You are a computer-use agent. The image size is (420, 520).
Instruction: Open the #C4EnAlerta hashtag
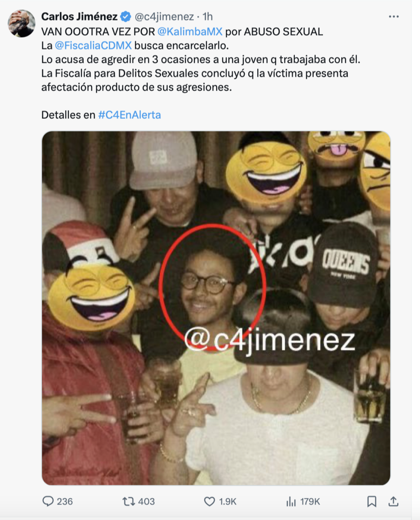point(130,115)
